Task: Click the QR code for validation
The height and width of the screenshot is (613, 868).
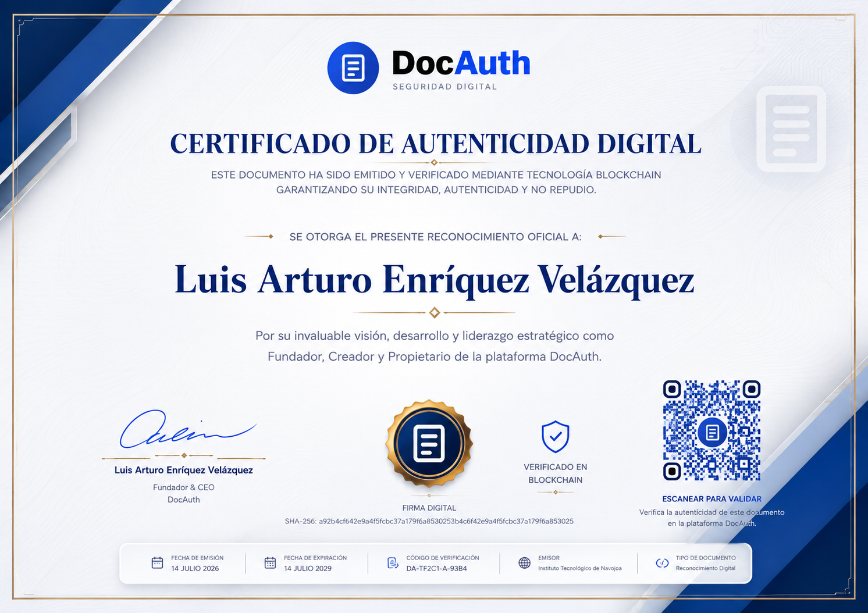Action: click(712, 430)
